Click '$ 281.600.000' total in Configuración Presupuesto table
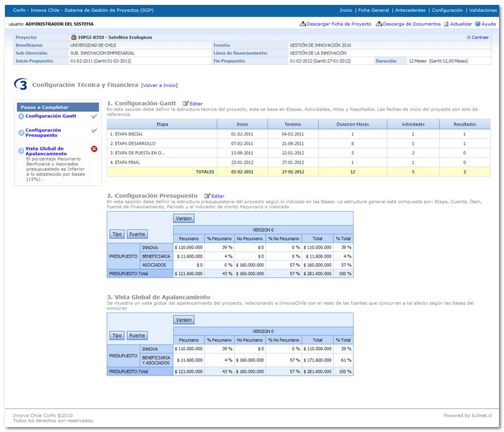Screen dimensions: 504x432 (x=317, y=274)
